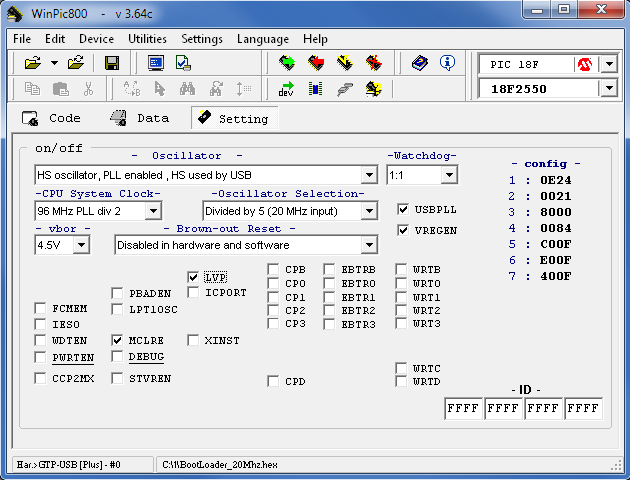Click the green-blue chip test icon
The width and height of the screenshot is (630, 480).
[x=316, y=89]
